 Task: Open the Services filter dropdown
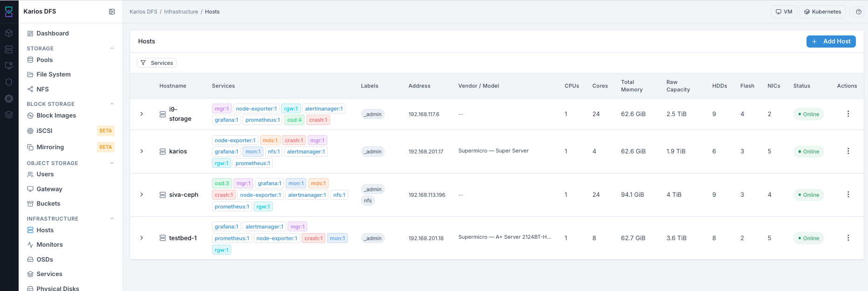(x=157, y=63)
